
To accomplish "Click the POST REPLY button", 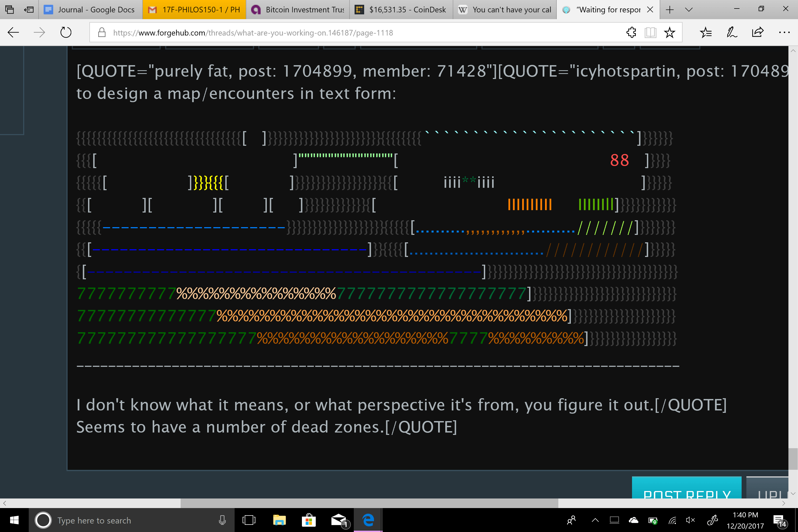I will pos(687,488).
